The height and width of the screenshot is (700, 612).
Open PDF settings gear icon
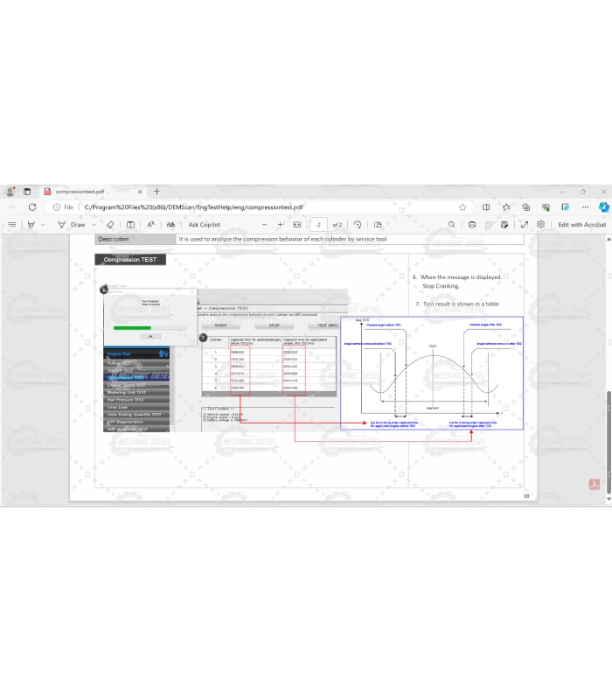point(541,225)
